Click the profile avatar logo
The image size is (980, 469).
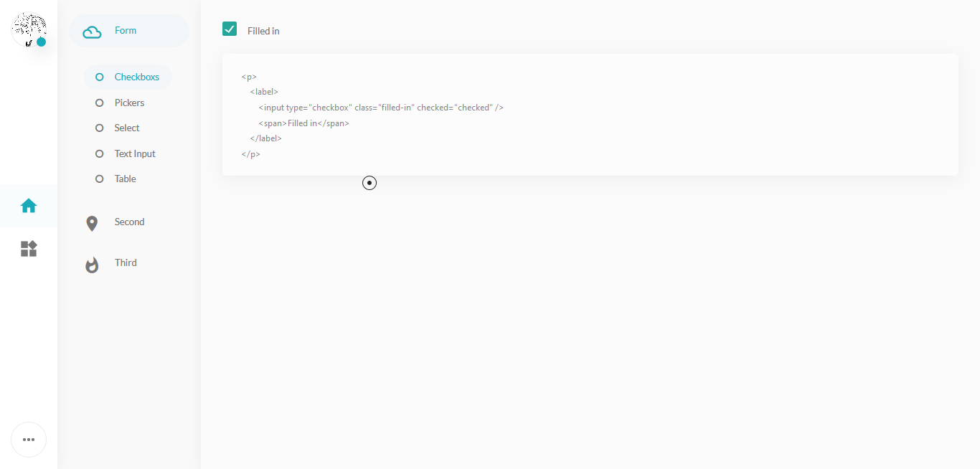point(29,29)
